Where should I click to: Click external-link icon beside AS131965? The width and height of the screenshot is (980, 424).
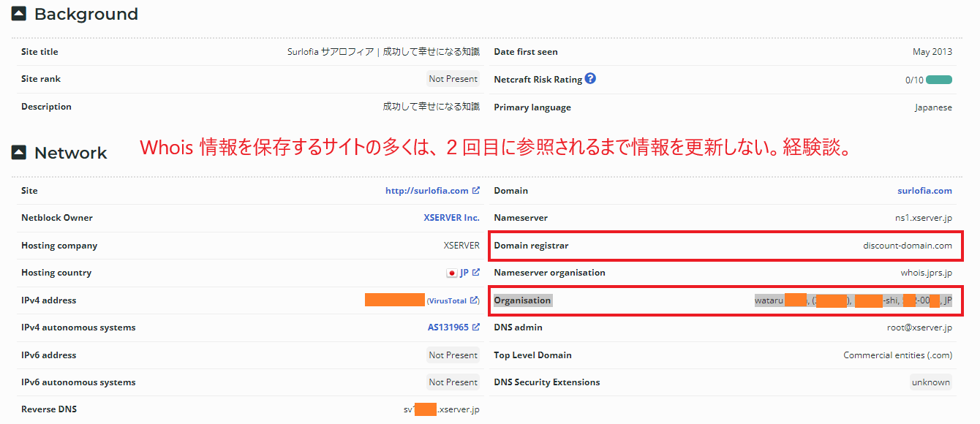point(476,328)
